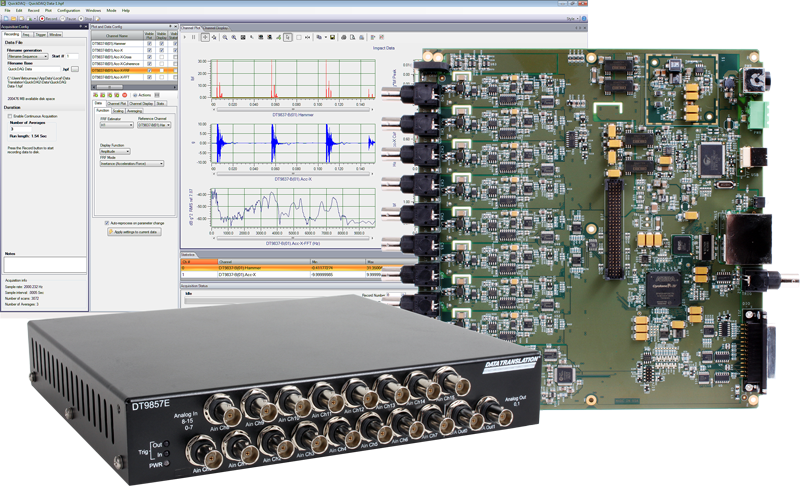Viewport: 800px width, 487px height.
Task: Toggle Visible Display for the Acc-X channel
Action: pyautogui.click(x=162, y=50)
